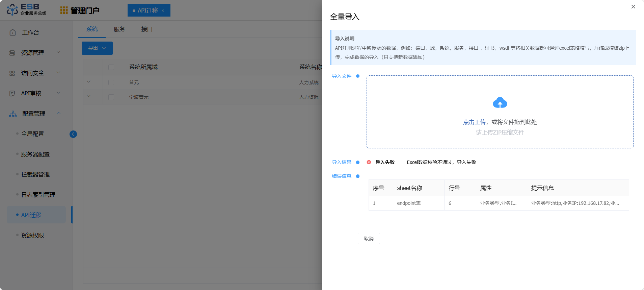Switch to the 接口 tab
This screenshot has height=290, width=644.
[x=147, y=29]
